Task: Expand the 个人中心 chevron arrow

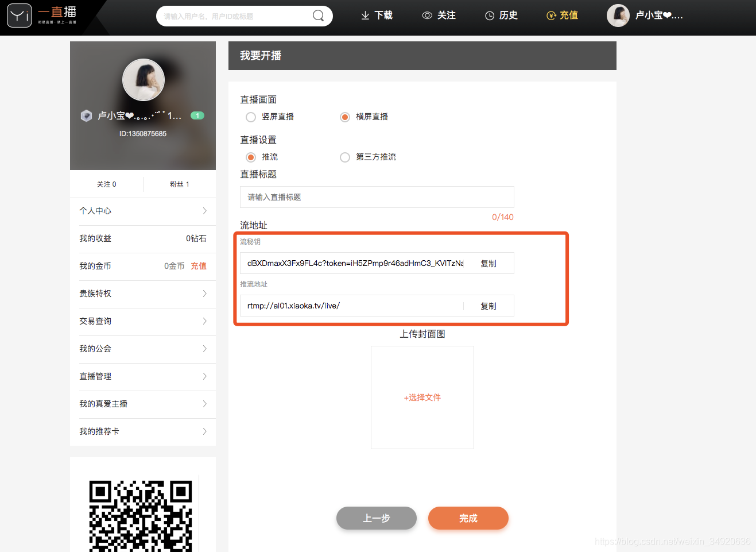Action: [x=204, y=211]
